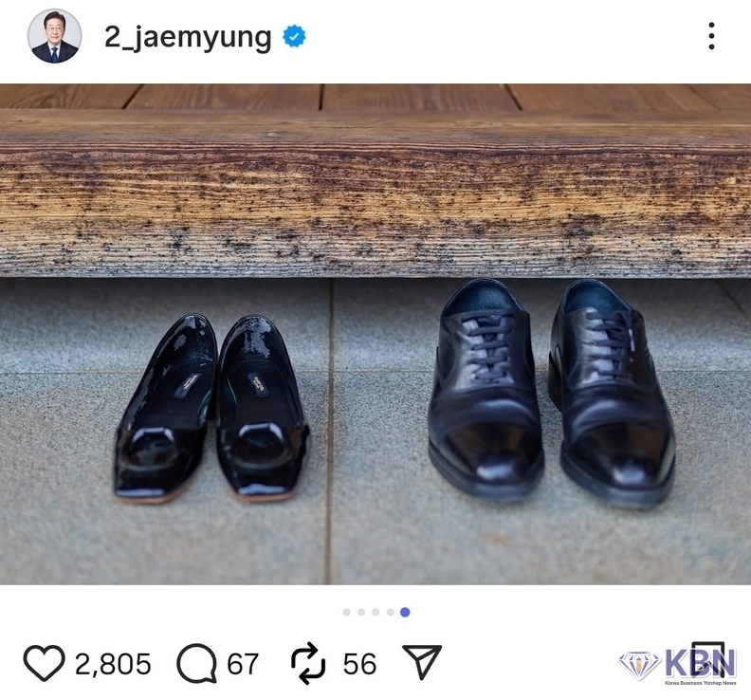
Task: Open the 2_jaemyung username link
Action: click(x=188, y=37)
